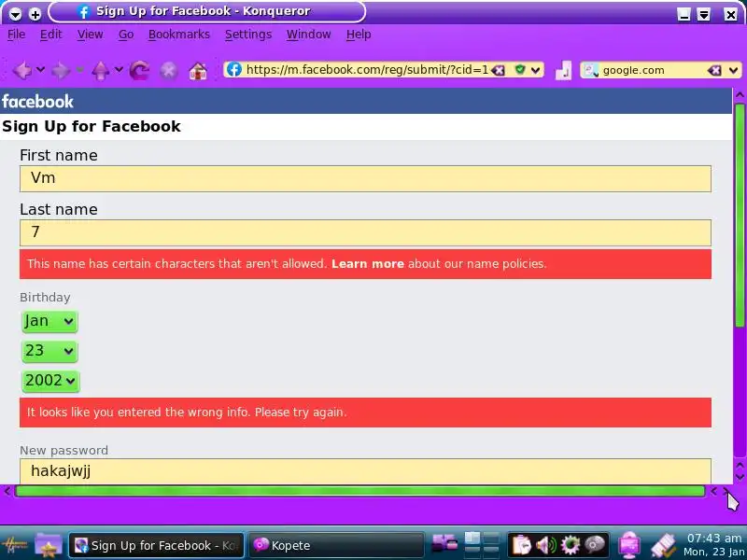747x560 pixels.
Task: Click the Kopete chat bubble tray icon
Action: tap(595, 545)
